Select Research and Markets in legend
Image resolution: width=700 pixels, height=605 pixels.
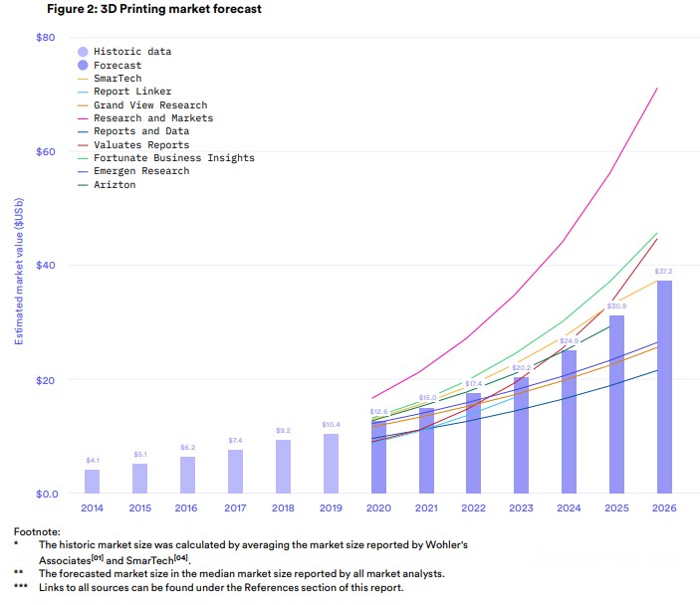[x=152, y=118]
